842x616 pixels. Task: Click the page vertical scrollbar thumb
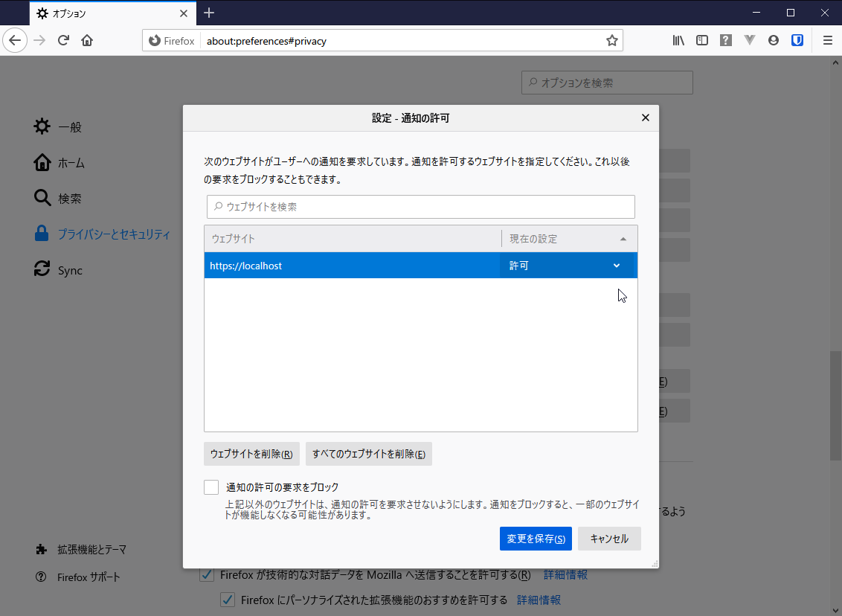click(835, 405)
